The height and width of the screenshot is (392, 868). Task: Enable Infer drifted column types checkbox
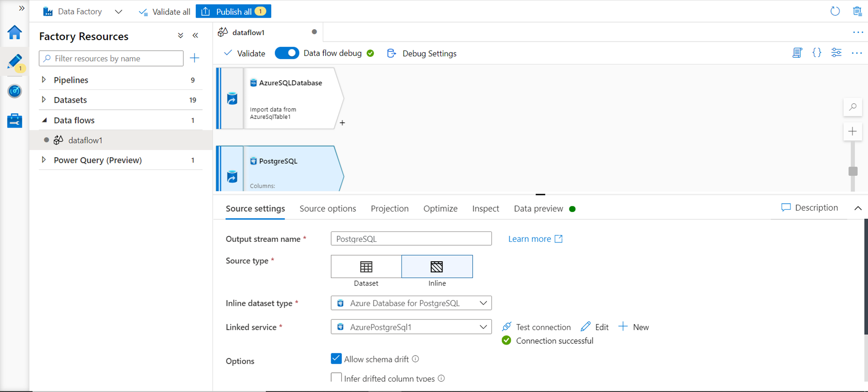pyautogui.click(x=336, y=378)
